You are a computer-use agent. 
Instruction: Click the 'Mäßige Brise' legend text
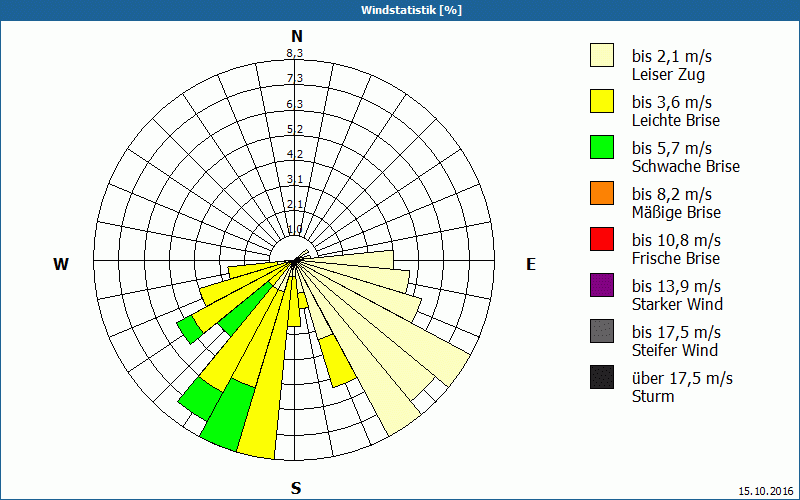[676, 212]
